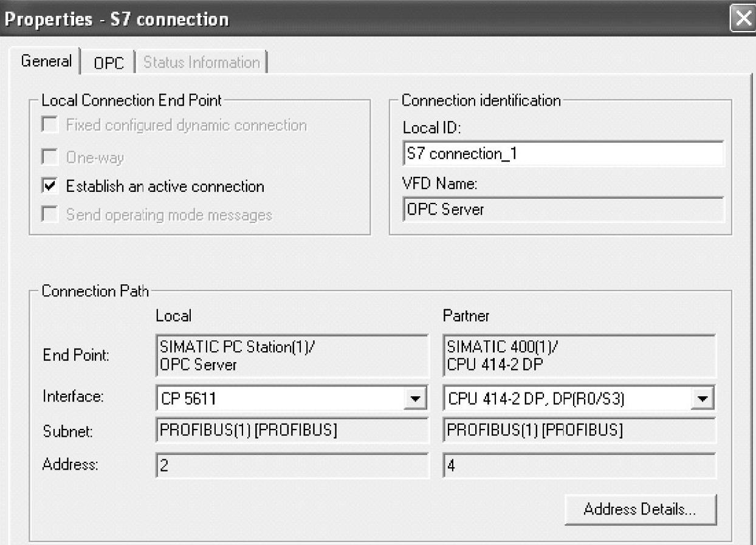Click the Local ID input field
Screen dimensions: 756x545
point(562,154)
